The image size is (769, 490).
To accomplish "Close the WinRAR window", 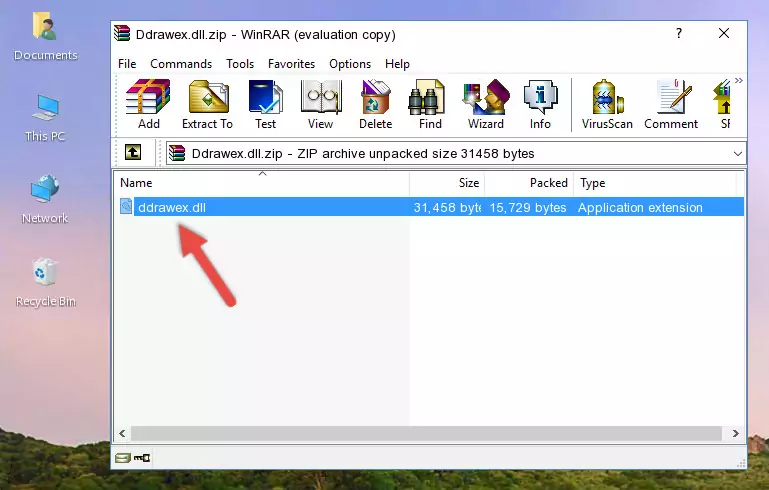I will coord(724,33).
